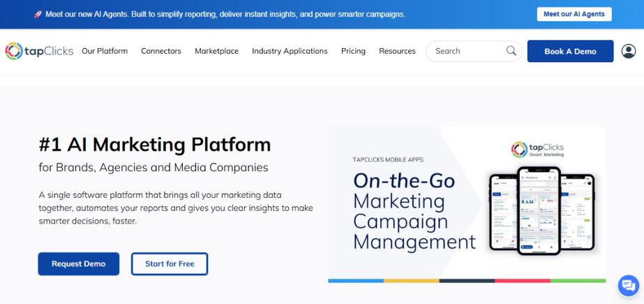Open the Connectors menu
The height and width of the screenshot is (304, 644).
[x=161, y=51]
